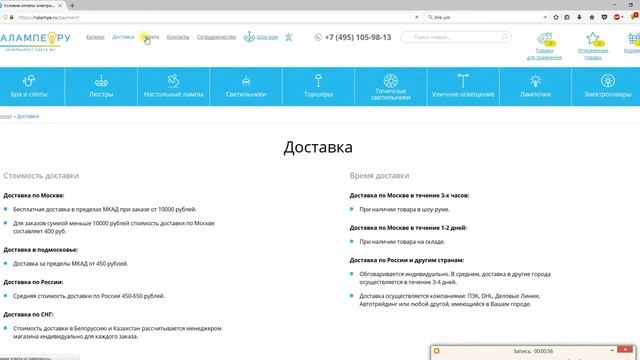Open the Товары для сравнения link

pyautogui.click(x=544, y=54)
